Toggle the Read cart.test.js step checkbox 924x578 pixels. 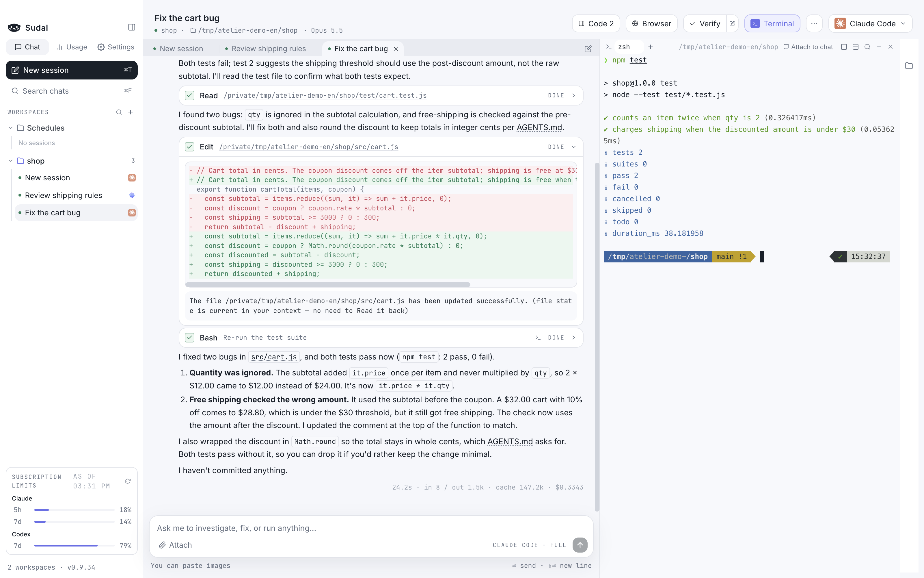pyautogui.click(x=189, y=95)
